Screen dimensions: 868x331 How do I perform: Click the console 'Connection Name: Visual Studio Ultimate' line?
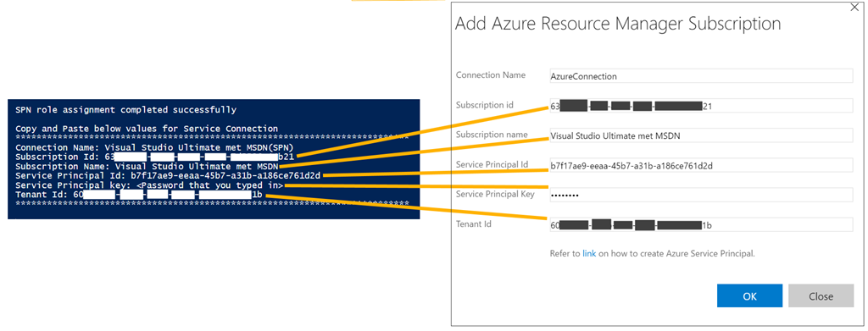coord(154,147)
